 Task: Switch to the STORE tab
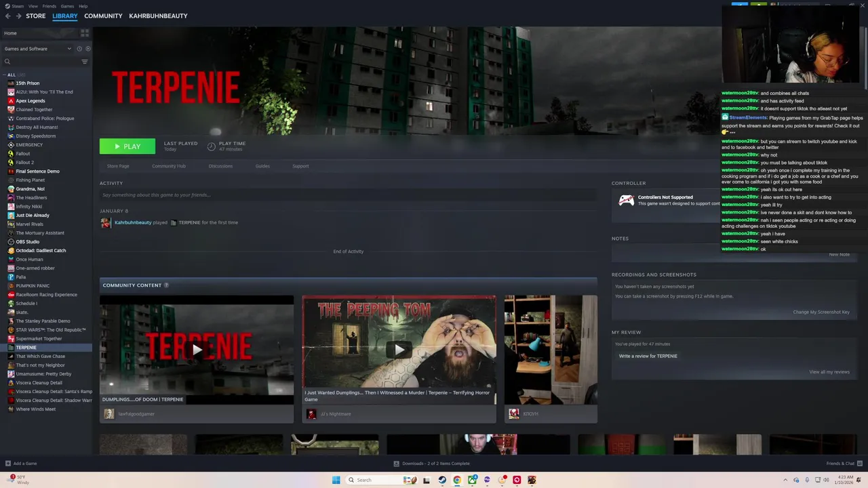tap(36, 16)
